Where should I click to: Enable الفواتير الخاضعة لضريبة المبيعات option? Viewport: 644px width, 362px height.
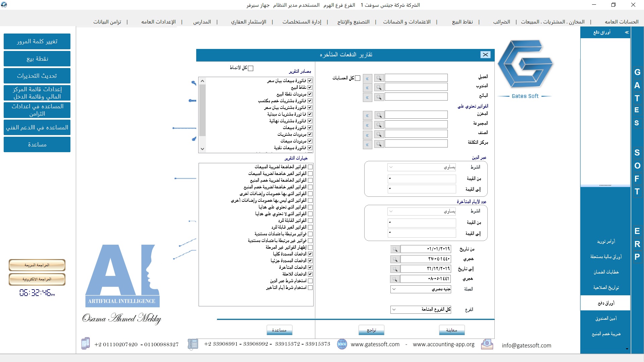[x=310, y=167]
